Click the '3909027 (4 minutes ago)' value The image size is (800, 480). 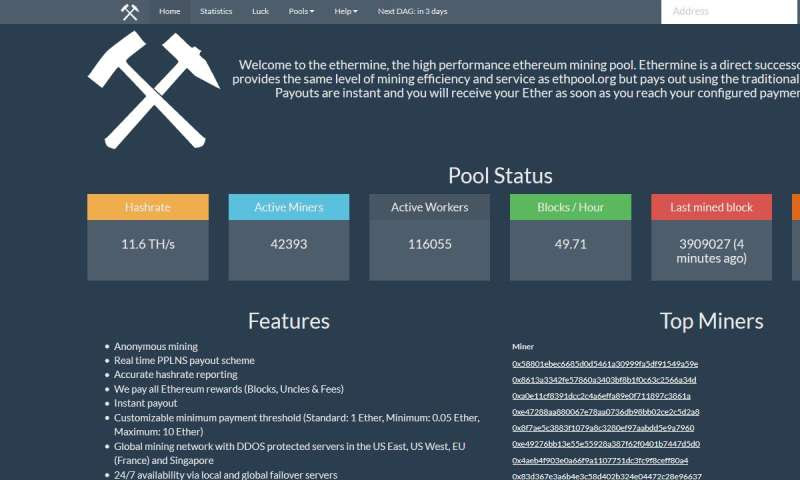pos(711,251)
